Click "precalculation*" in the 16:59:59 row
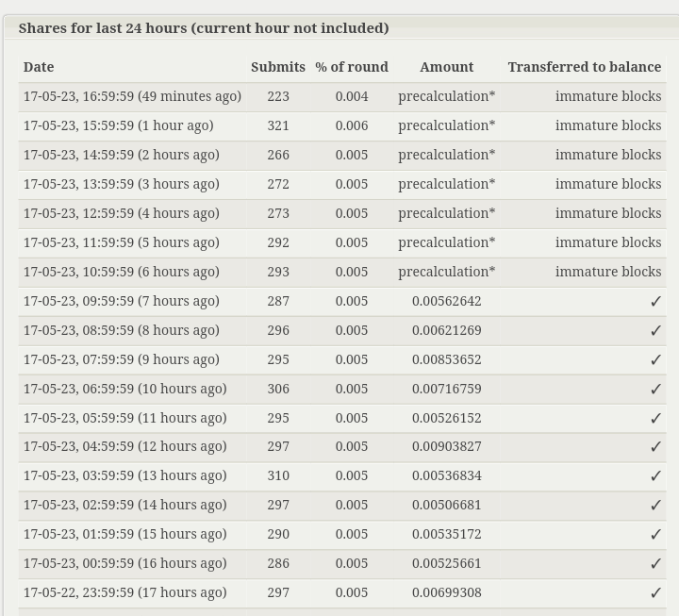Viewport: 679px width, 616px height. (447, 96)
